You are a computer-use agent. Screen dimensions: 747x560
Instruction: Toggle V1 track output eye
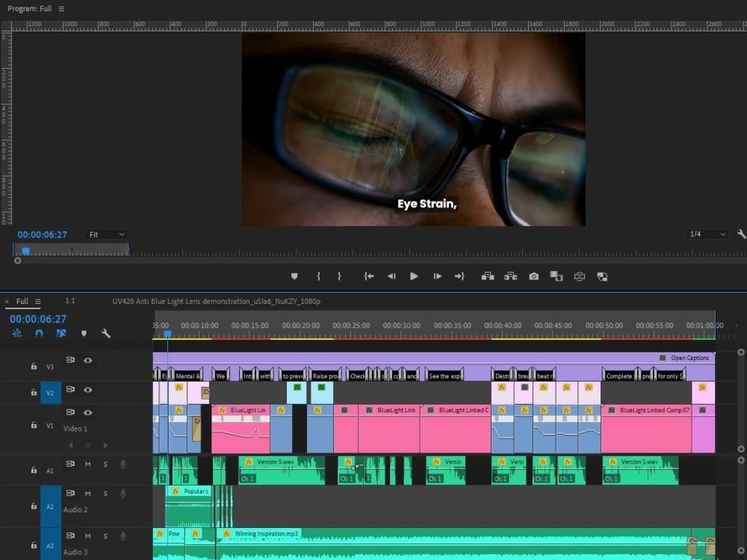click(88, 412)
